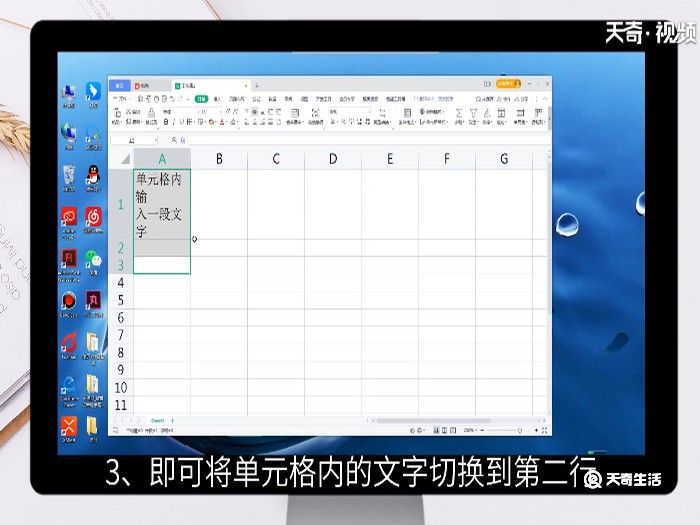Open the Name Box dropdown arrow
700x525 pixels.
[x=156, y=140]
